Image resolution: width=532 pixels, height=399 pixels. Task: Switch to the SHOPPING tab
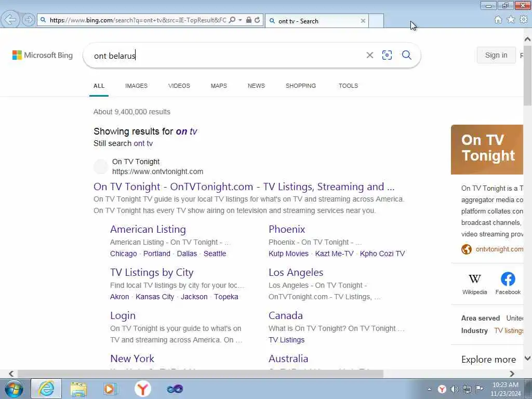(x=301, y=86)
